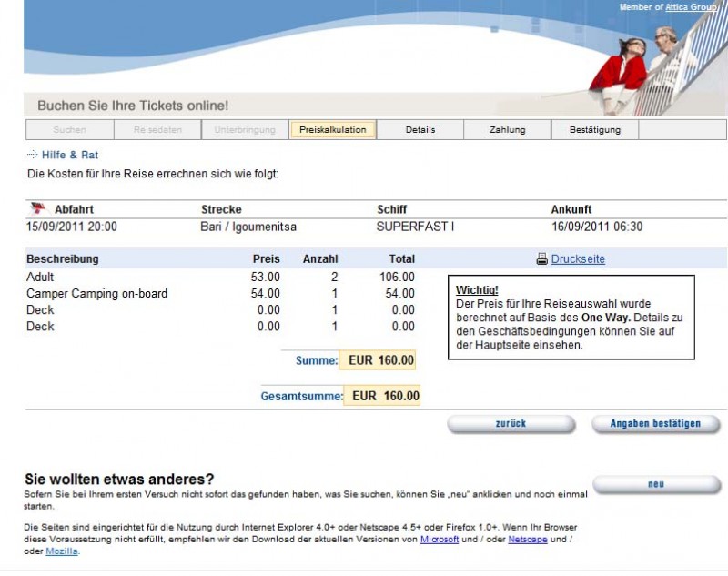The image size is (728, 576).
Task: Select the highlighted Preiskalkulation tab
Action: [333, 130]
